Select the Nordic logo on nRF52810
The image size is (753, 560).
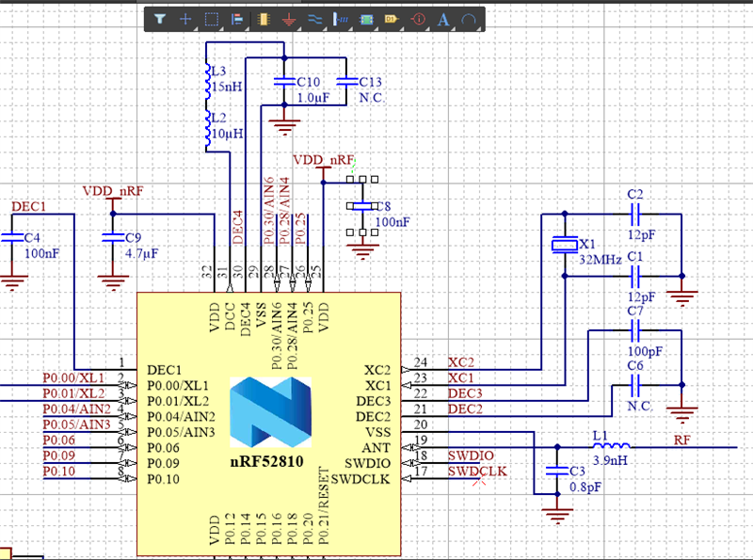(x=271, y=412)
